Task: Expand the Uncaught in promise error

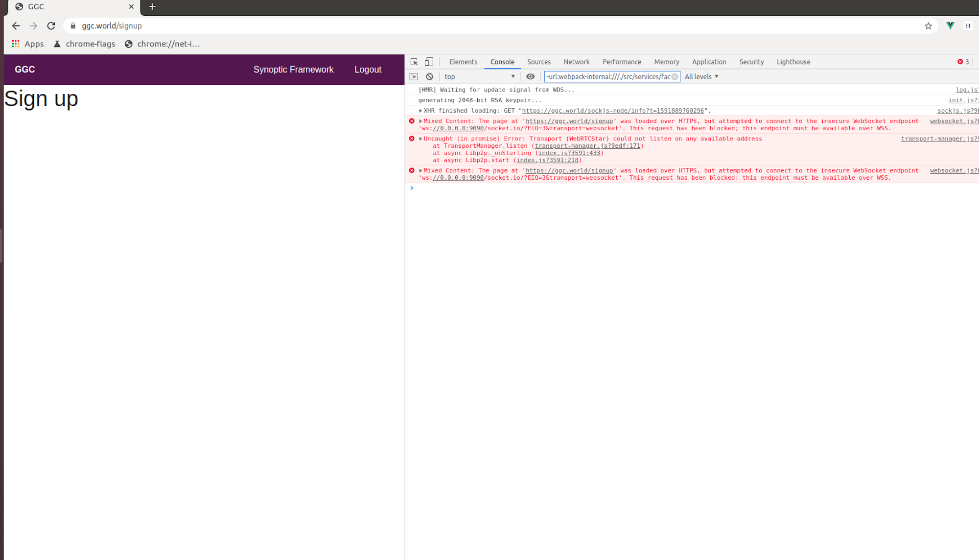Action: pos(420,139)
